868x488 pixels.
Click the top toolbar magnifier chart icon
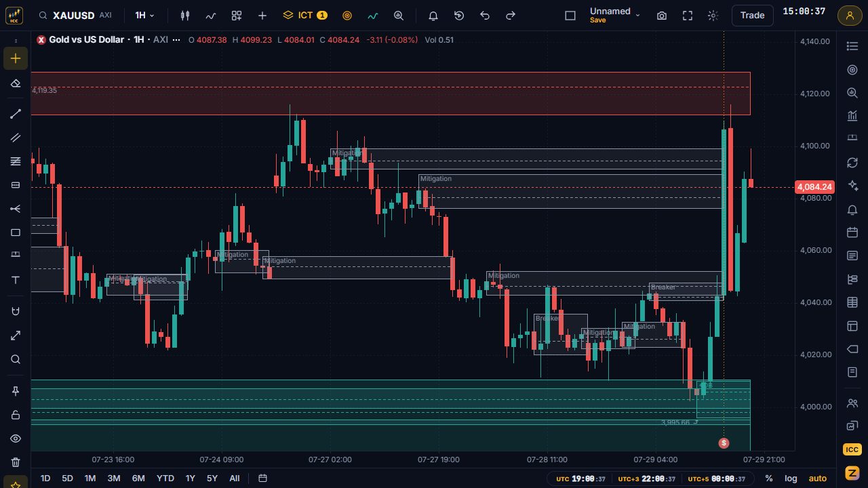coord(399,15)
